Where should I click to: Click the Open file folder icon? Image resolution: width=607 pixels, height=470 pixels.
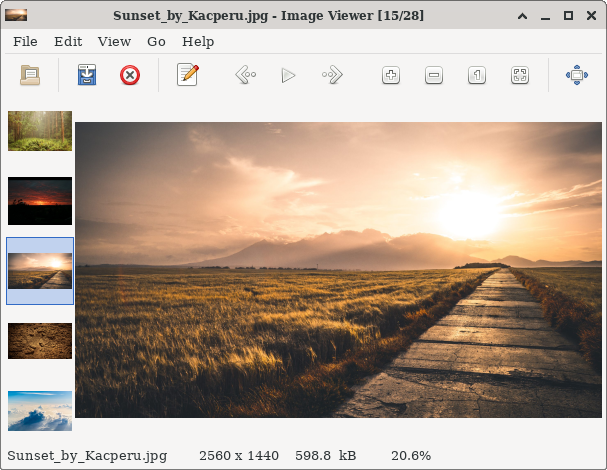[x=30, y=75]
